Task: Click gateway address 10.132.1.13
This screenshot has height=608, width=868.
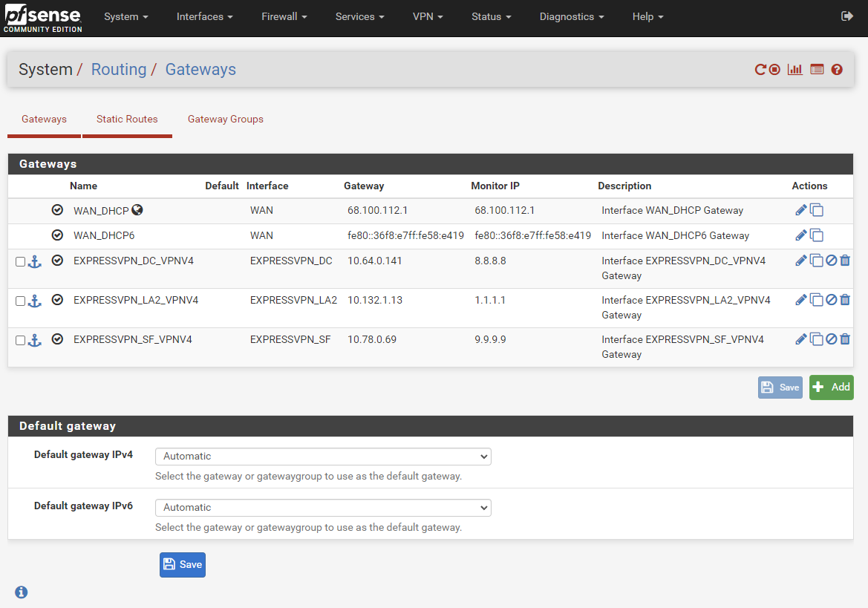Action: point(375,300)
